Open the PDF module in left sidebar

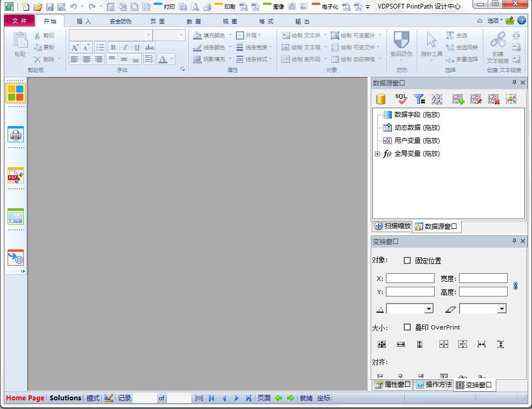tap(16, 176)
